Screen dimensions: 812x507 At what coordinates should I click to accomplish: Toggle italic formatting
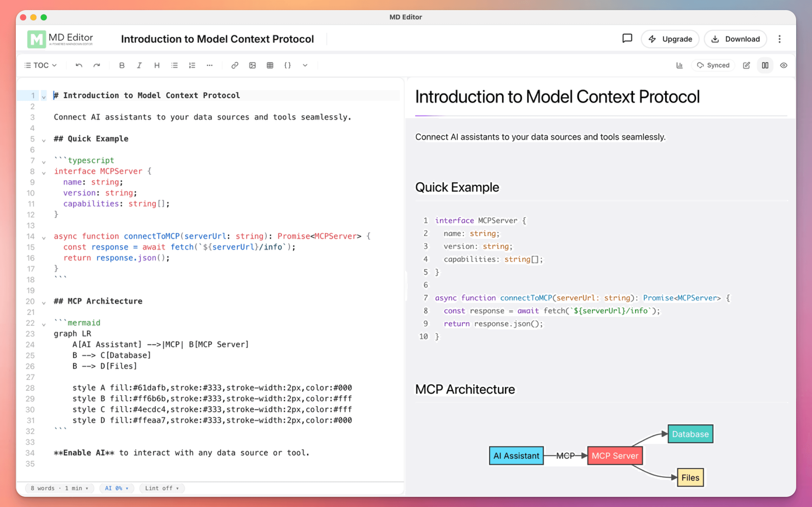click(140, 65)
